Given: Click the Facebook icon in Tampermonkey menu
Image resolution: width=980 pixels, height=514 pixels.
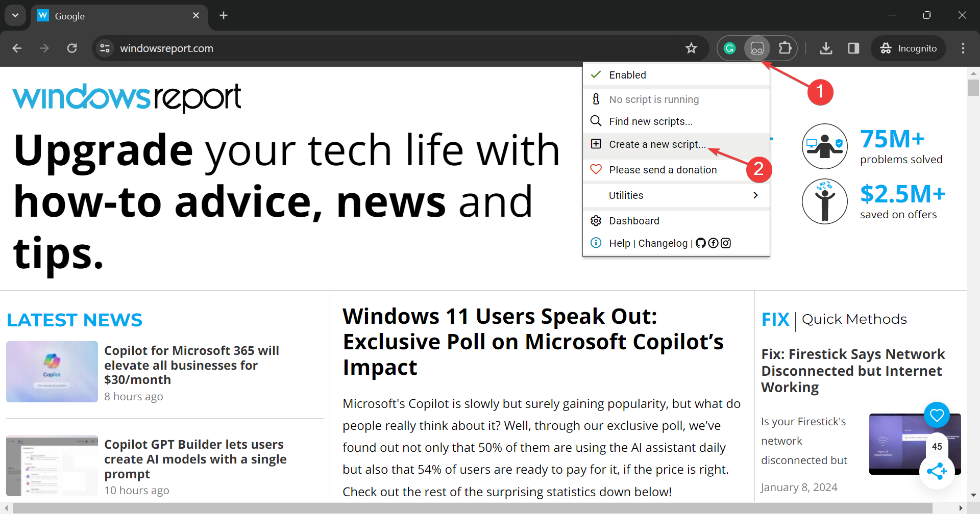Looking at the screenshot, I should (713, 243).
